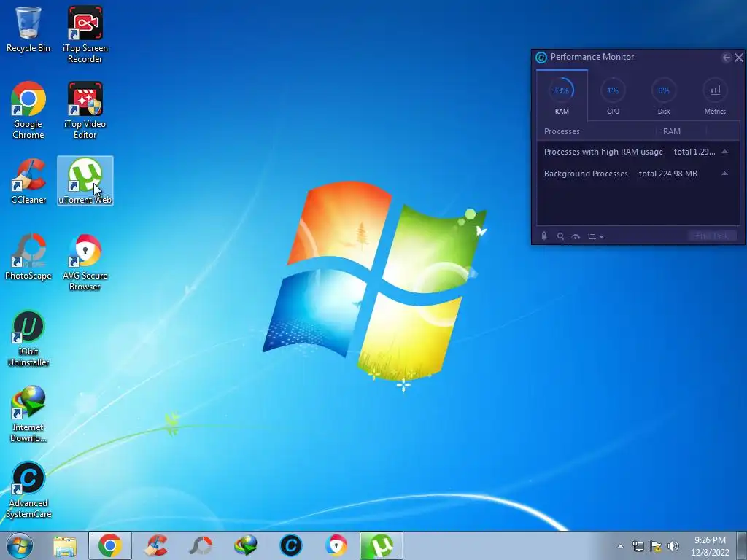
Task: Launch Internet Download Manager from the taskbar
Action: 246,545
